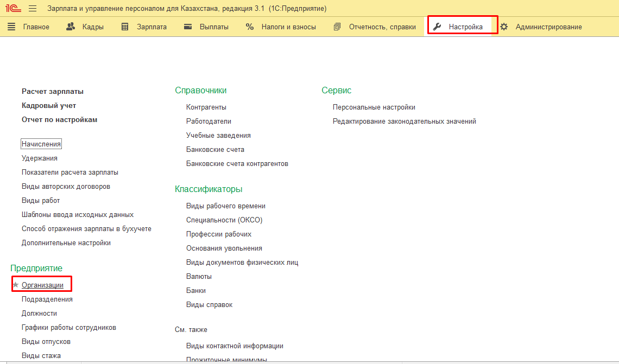
Task: Click the Главное section list icon
Action: (x=12, y=27)
